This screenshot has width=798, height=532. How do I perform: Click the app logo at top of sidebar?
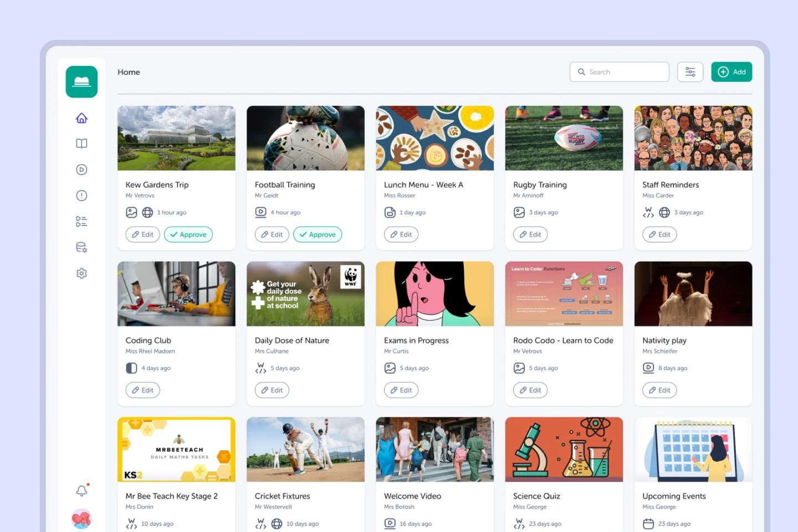pos(81,82)
